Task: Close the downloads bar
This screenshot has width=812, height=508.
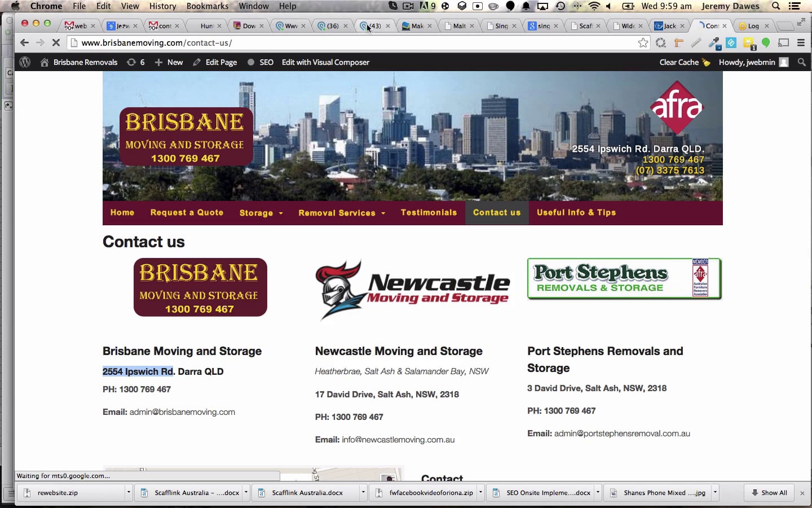Action: 802,493
